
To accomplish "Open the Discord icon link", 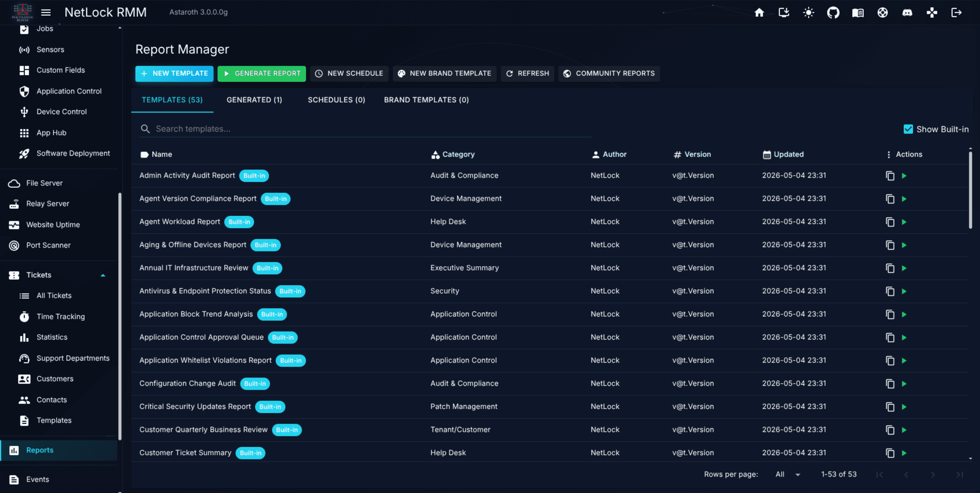I will (907, 13).
